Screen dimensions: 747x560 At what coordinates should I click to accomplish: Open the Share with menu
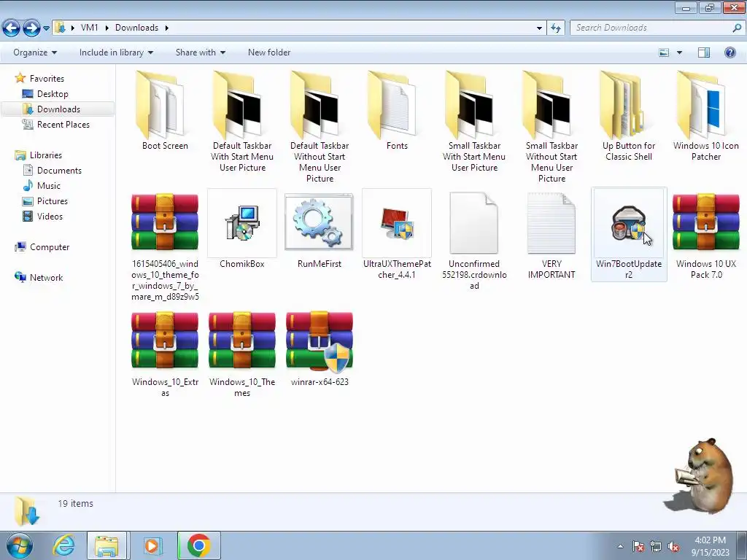point(201,52)
